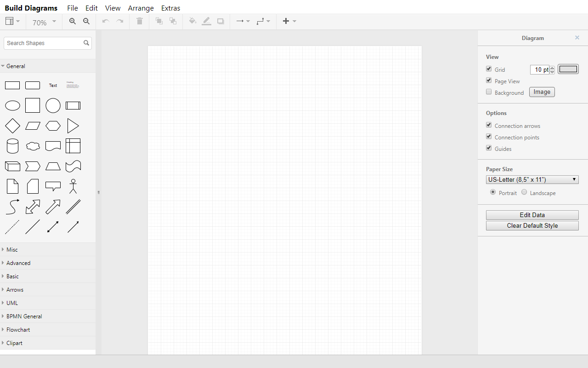Enable the Background checkbox

coord(489,92)
